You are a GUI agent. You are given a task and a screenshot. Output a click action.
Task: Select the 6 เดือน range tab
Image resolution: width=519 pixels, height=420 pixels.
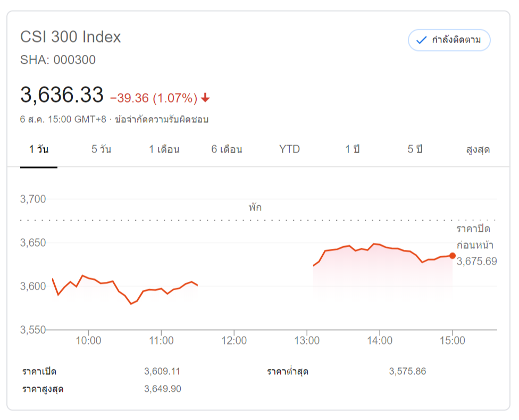[x=227, y=149]
